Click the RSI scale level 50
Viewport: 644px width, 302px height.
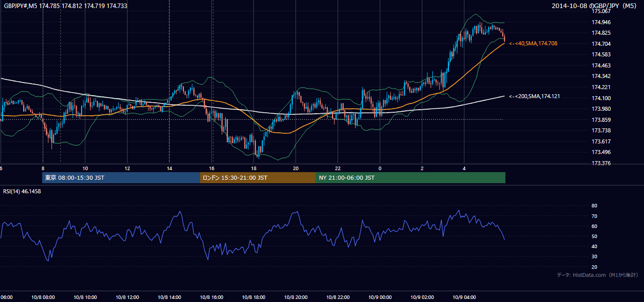tap(594, 236)
